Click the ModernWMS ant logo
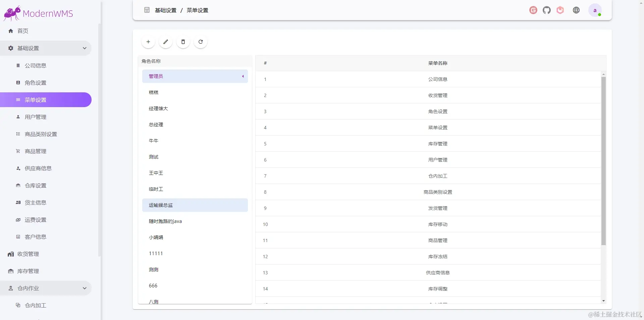The height and width of the screenshot is (320, 644). [12, 13]
